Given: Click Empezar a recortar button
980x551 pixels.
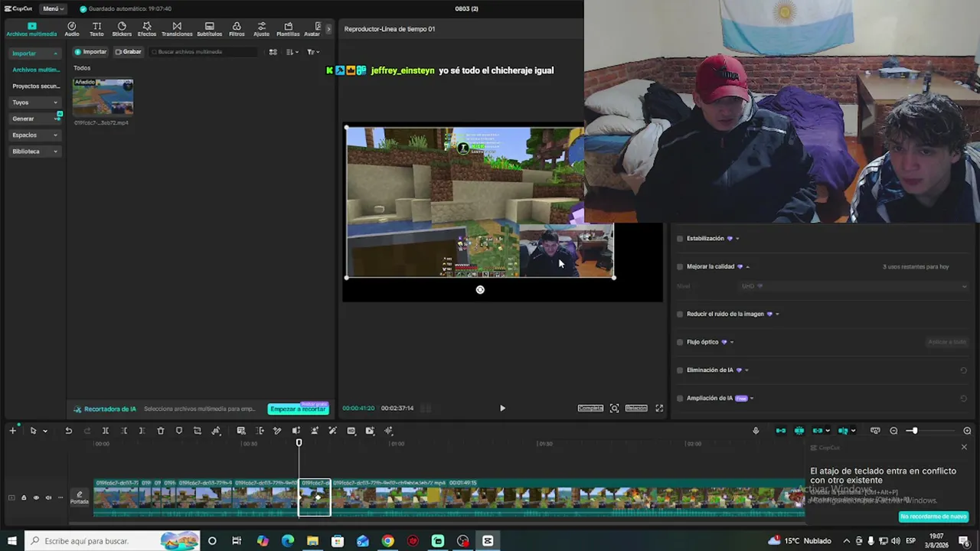Looking at the screenshot, I should (x=298, y=409).
